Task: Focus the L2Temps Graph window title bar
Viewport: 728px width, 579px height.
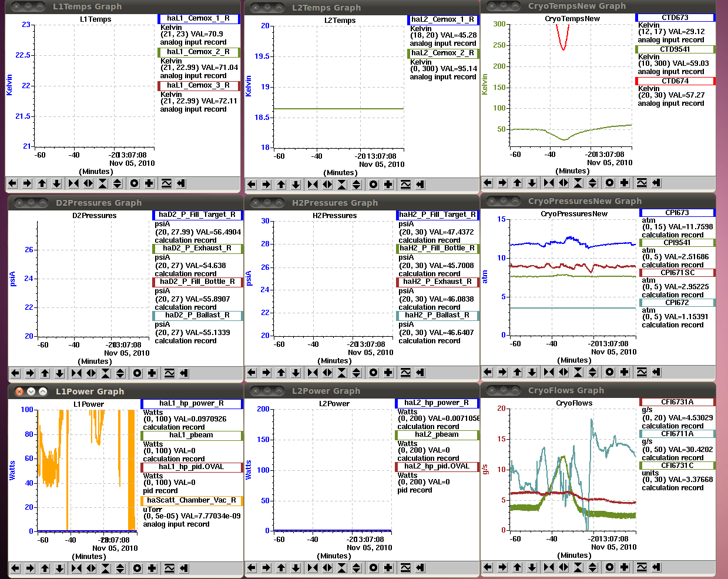Action: [x=361, y=8]
